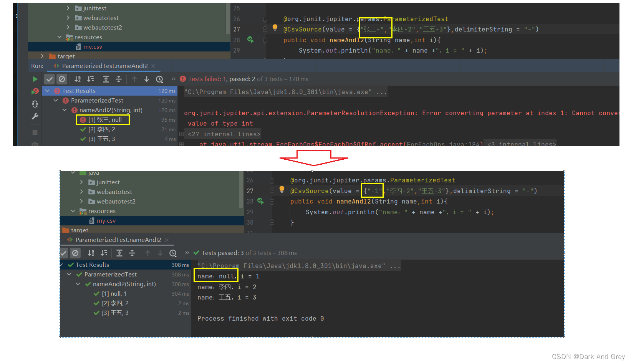631x364 pixels.
Task: Click the stop square icon in failed-run panel
Action: 35,132
